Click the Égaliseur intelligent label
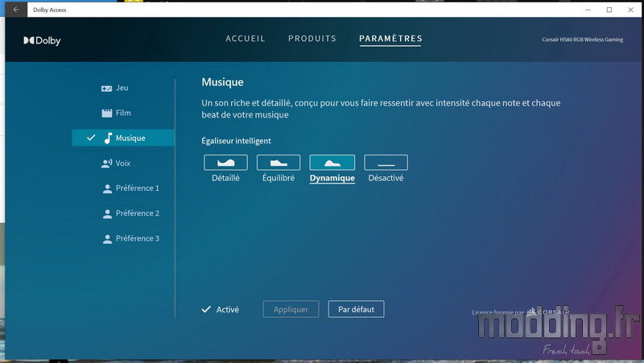Viewport: 644px width, 363px height. (x=236, y=141)
